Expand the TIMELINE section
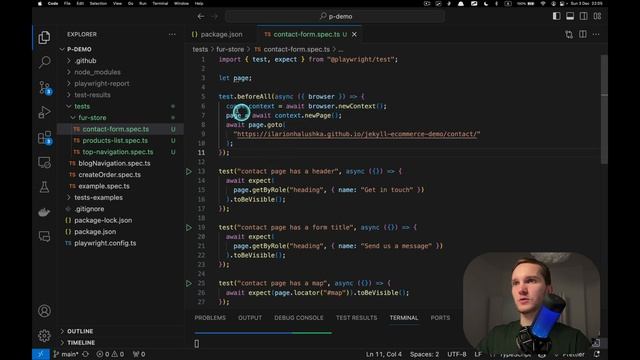640x360 pixels. pyautogui.click(x=81, y=342)
